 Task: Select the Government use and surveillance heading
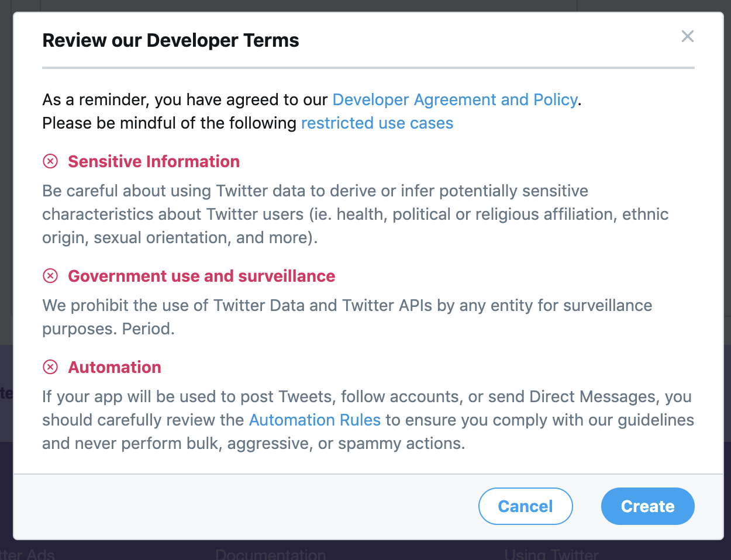202,276
